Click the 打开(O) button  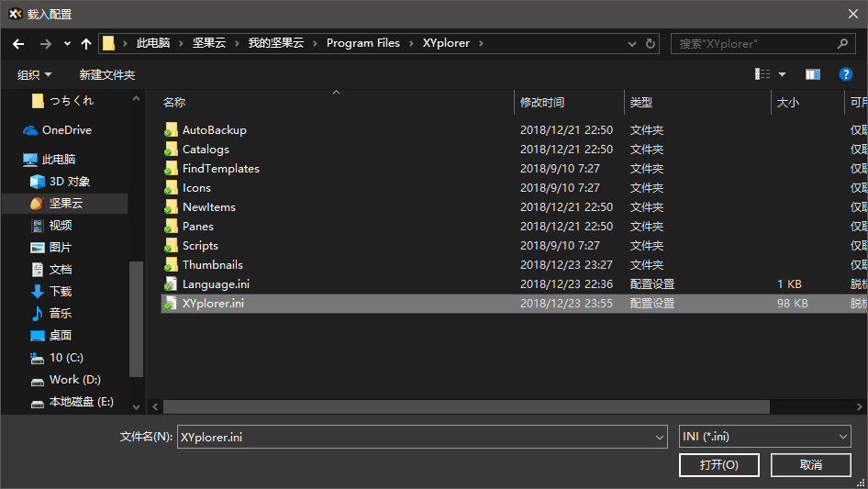(718, 465)
